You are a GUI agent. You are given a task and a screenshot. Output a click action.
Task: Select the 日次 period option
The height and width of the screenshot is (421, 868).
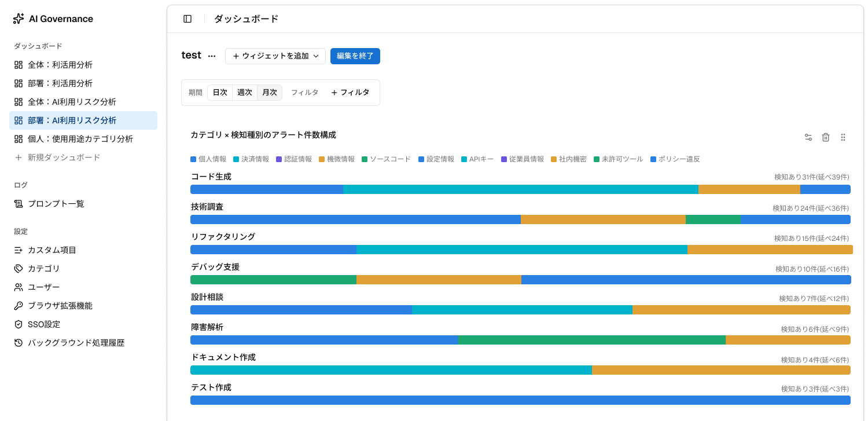[220, 93]
